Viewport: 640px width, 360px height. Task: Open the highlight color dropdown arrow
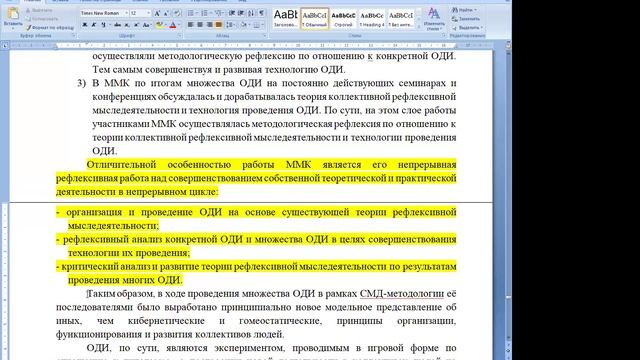[x=165, y=25]
